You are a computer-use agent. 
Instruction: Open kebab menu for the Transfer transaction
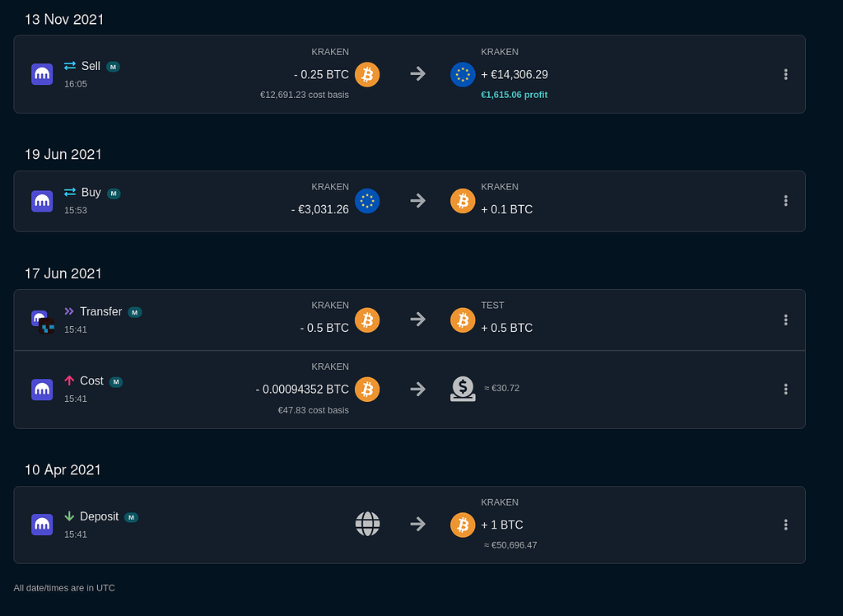[x=785, y=320]
